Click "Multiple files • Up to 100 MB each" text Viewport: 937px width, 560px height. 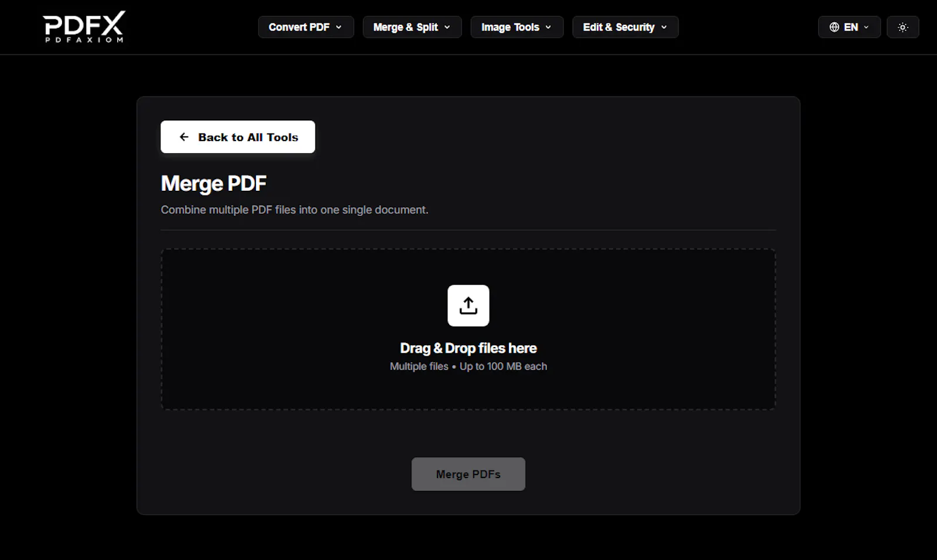(468, 366)
